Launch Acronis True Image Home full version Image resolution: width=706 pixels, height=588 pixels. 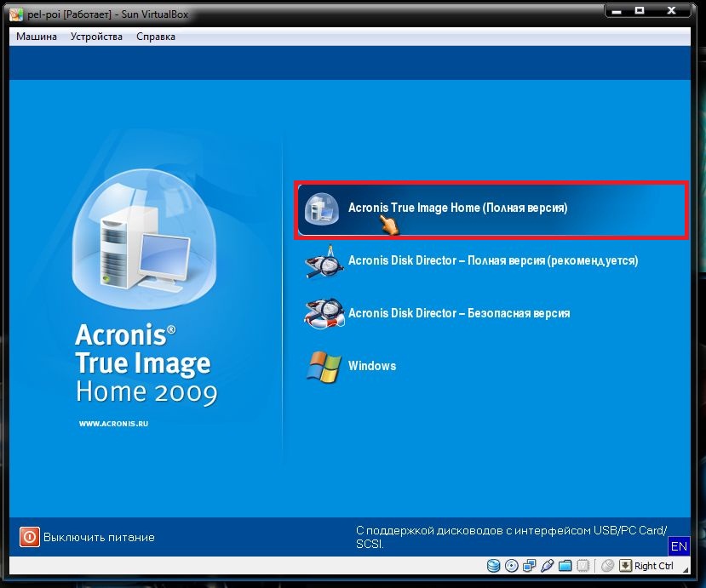click(457, 208)
